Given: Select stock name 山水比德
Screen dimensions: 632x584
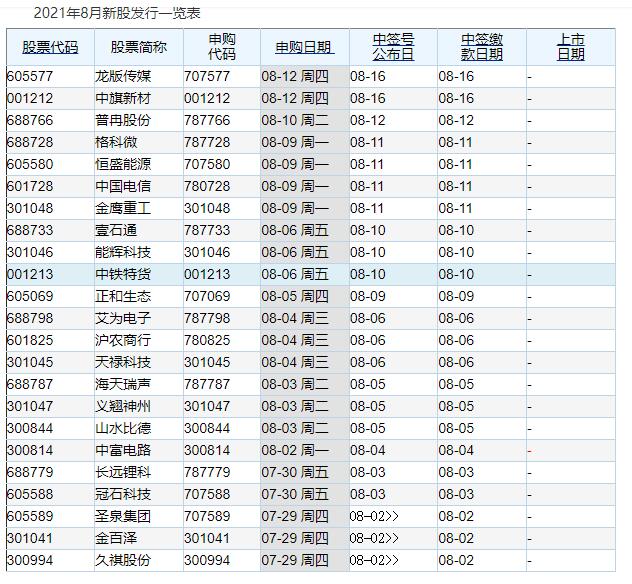Looking at the screenshot, I should pyautogui.click(x=123, y=428).
